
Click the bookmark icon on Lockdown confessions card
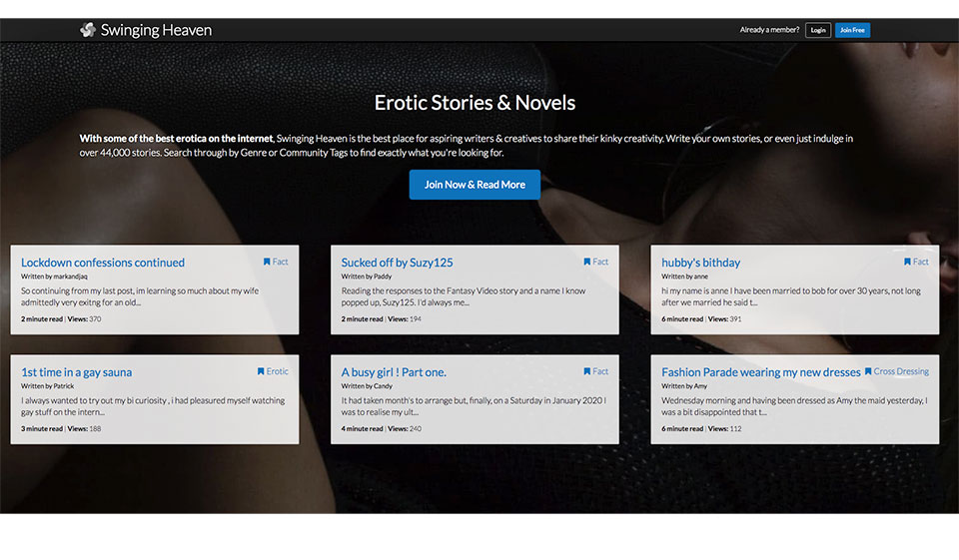[x=267, y=262]
